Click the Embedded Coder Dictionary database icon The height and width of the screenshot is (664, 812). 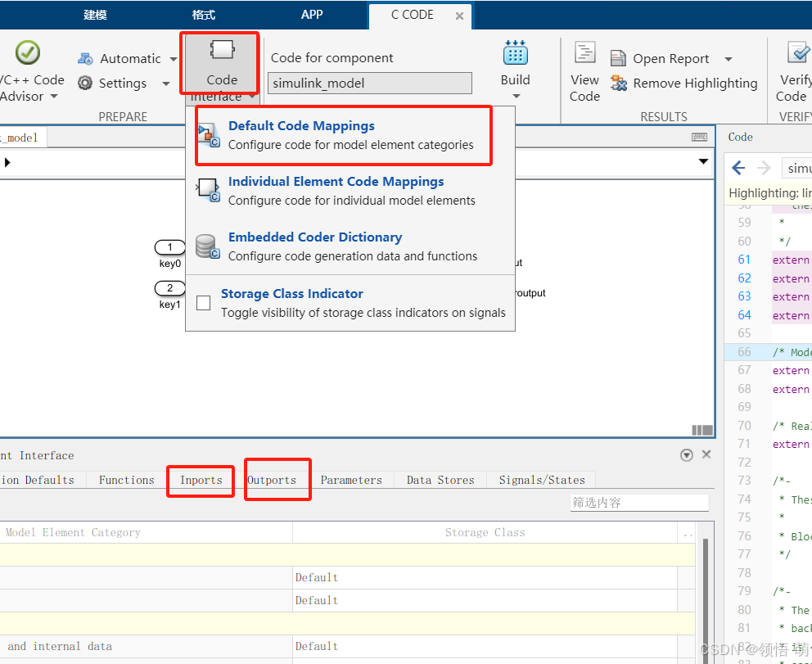(208, 246)
